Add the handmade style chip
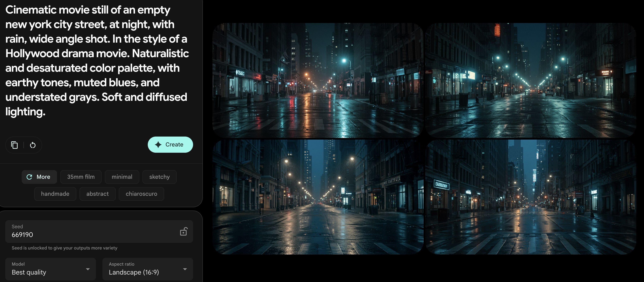Viewport: 644px width, 282px height. [55, 194]
